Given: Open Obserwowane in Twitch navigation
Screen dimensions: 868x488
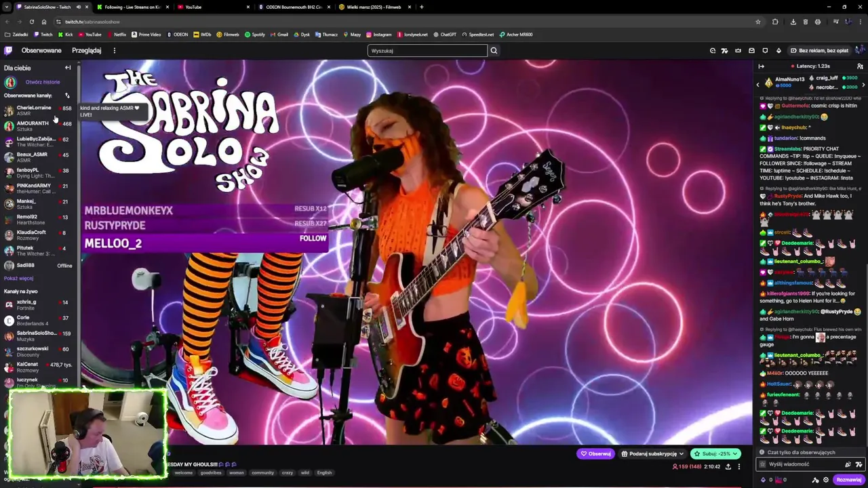Looking at the screenshot, I should coord(41,50).
